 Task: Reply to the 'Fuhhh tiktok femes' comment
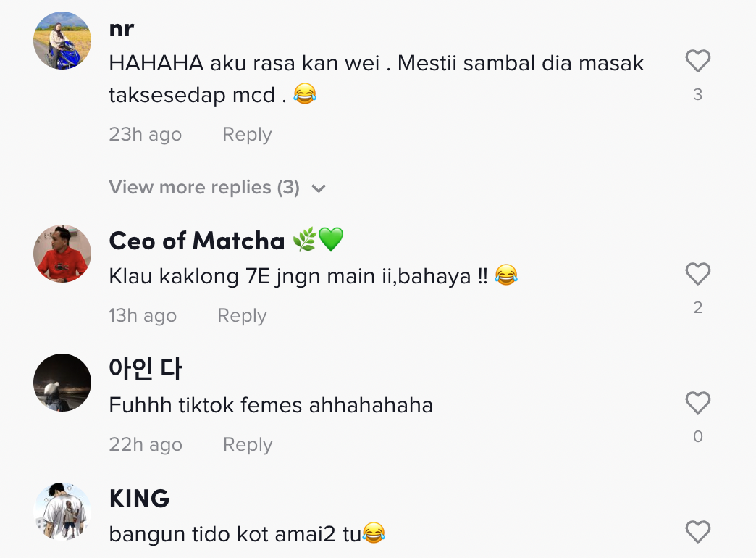pyautogui.click(x=248, y=445)
